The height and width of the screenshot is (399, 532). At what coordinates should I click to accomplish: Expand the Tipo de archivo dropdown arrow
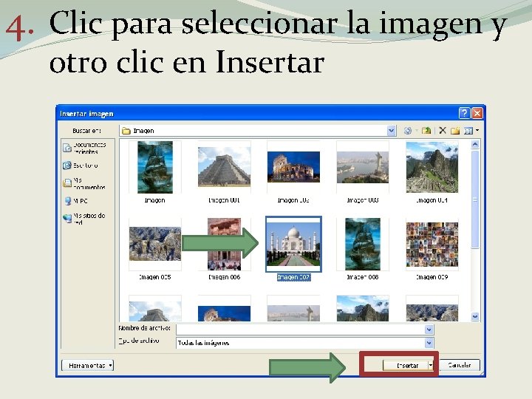click(x=429, y=343)
